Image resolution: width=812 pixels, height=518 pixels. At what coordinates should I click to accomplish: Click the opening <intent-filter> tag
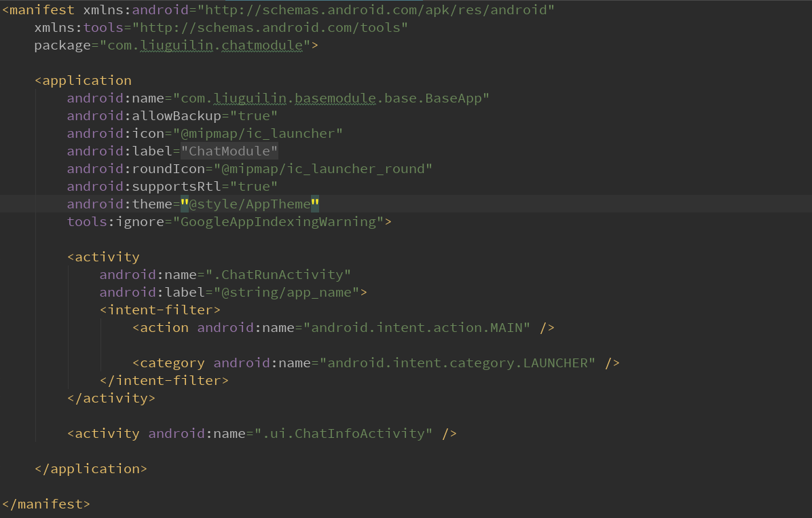[160, 310]
